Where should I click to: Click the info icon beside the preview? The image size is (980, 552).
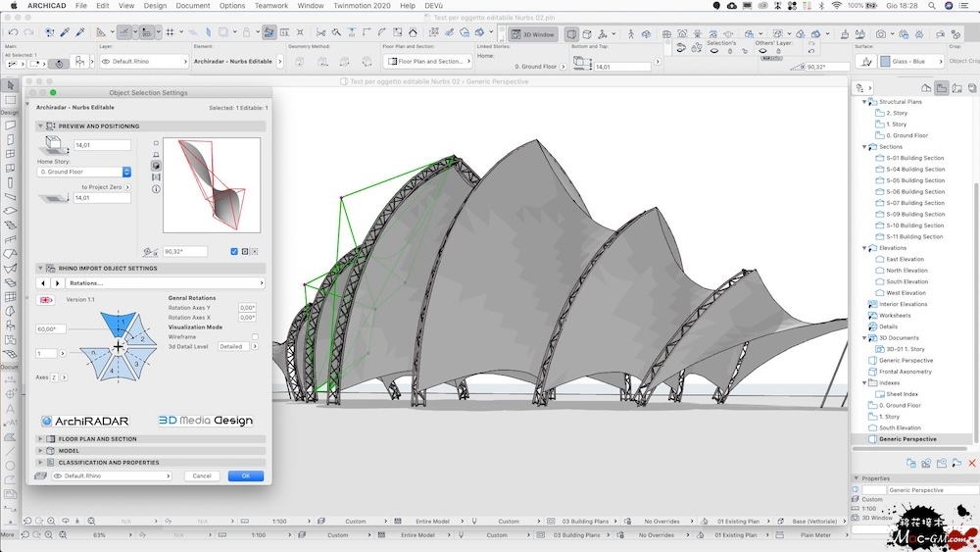point(156,189)
